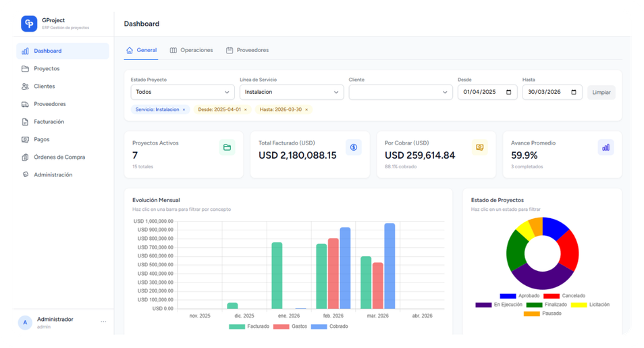Click the Limpiar button
This screenshot has height=348, width=644.
point(601,92)
